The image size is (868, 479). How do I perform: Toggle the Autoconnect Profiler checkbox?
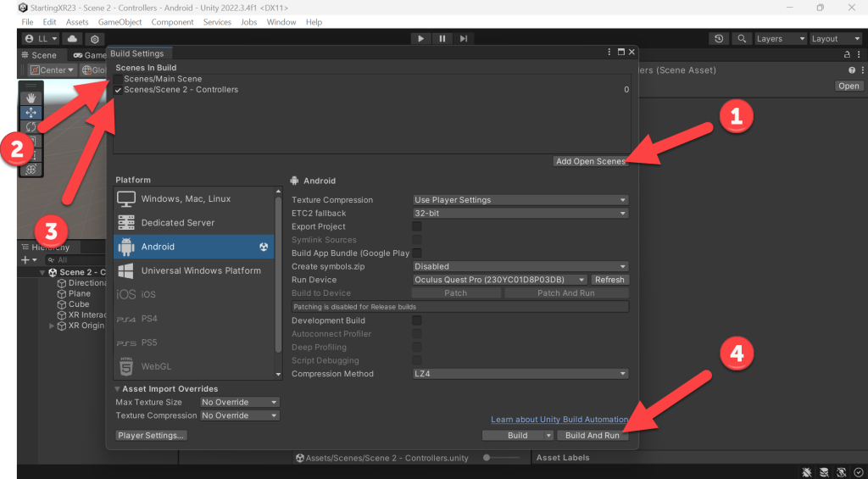click(x=417, y=334)
